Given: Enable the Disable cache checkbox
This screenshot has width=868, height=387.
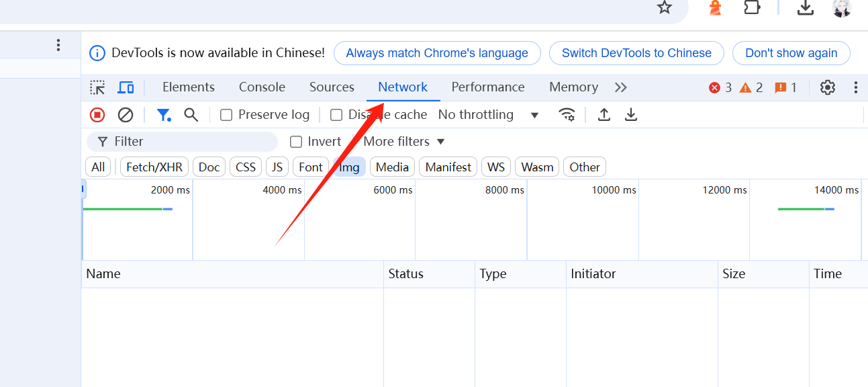Looking at the screenshot, I should 336,115.
